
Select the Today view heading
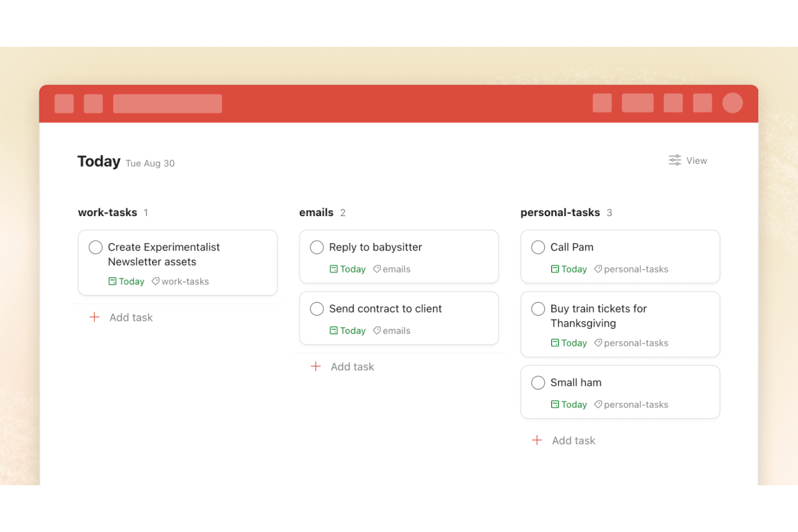99,161
